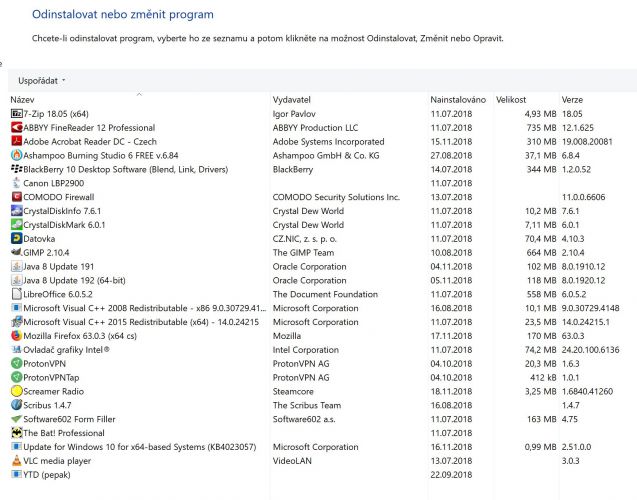Image resolution: width=637 pixels, height=500 pixels.
Task: Click version 24.20.100.6136
Action: click(590, 350)
